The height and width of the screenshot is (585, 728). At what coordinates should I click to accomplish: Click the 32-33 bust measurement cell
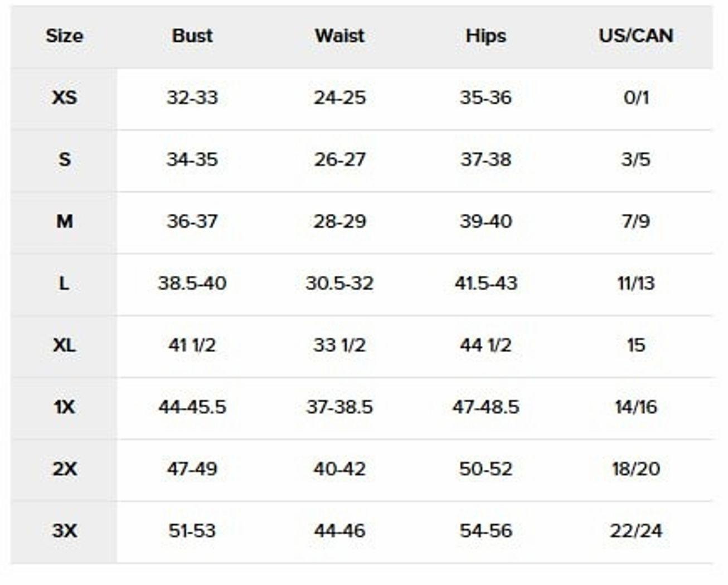(192, 98)
